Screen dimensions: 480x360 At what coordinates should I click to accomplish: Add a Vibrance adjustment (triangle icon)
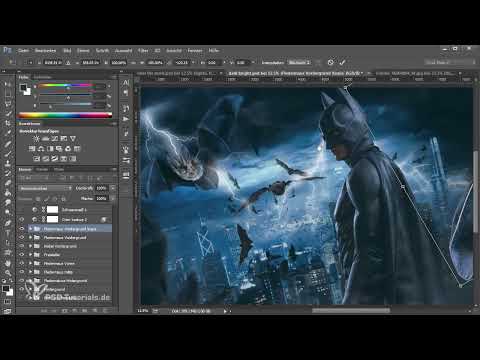click(x=73, y=138)
